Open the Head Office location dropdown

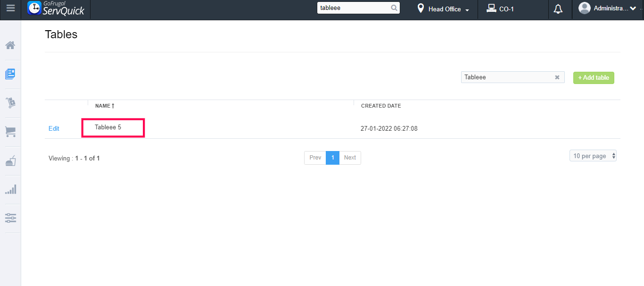coord(448,9)
